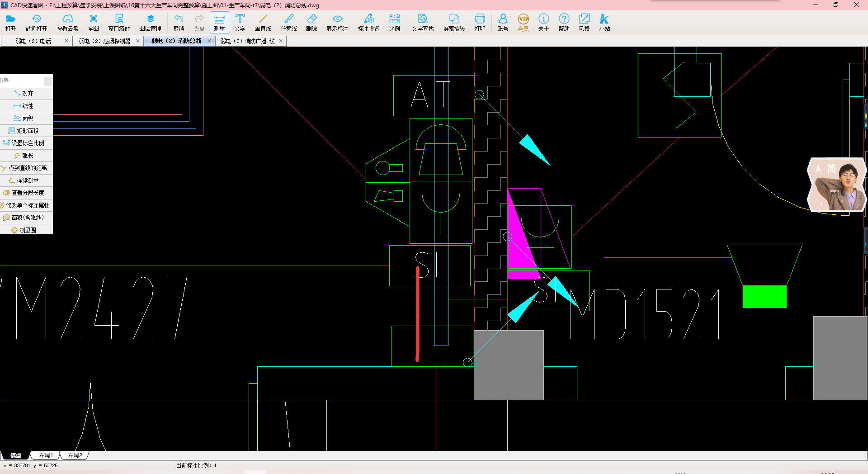Open VIP 会员 membership page
The width and height of the screenshot is (868, 474).
[x=523, y=22]
